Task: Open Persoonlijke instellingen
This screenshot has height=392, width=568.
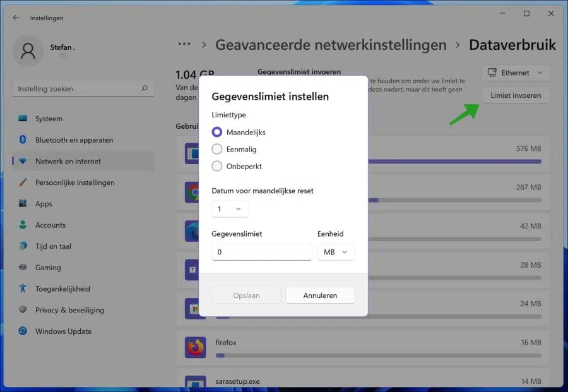Action: click(83, 182)
